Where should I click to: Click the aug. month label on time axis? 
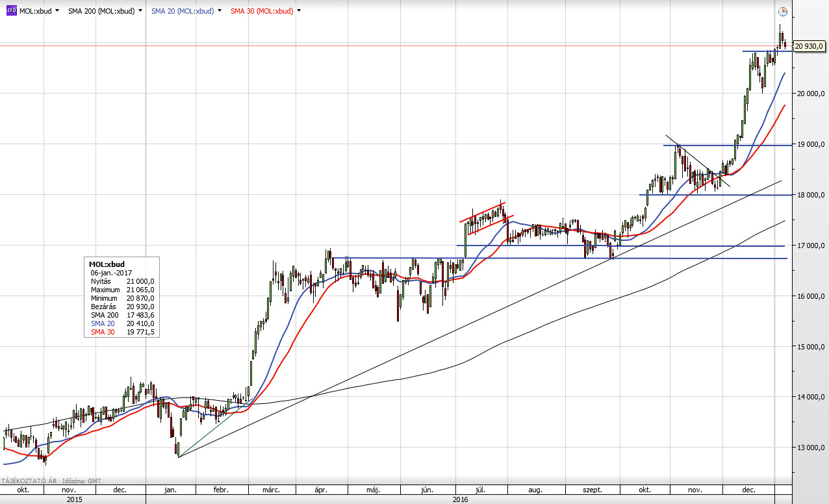pyautogui.click(x=536, y=490)
